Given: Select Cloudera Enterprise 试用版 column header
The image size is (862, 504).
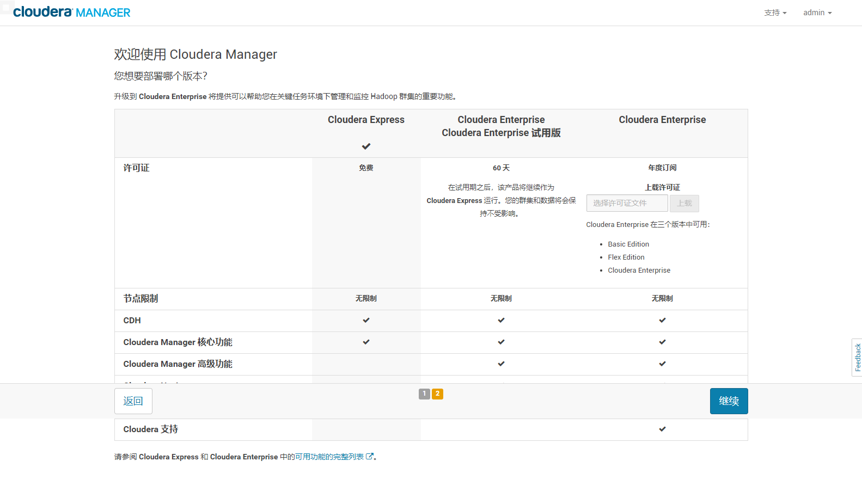Looking at the screenshot, I should tap(501, 126).
